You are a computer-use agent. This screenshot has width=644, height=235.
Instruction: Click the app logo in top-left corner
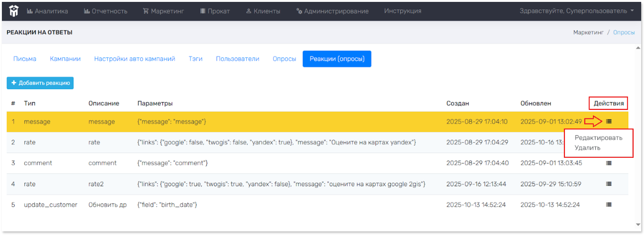pyautogui.click(x=14, y=11)
